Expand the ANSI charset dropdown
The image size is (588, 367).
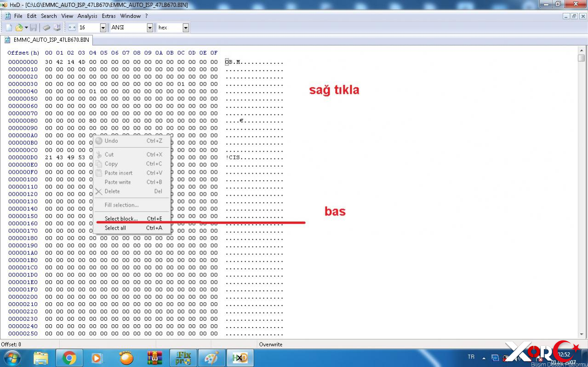click(150, 28)
